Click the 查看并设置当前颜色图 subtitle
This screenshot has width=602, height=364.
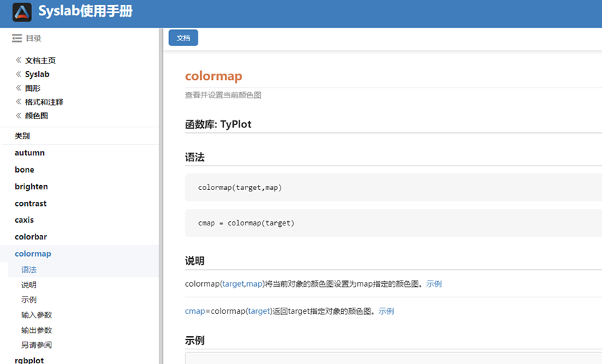(223, 95)
